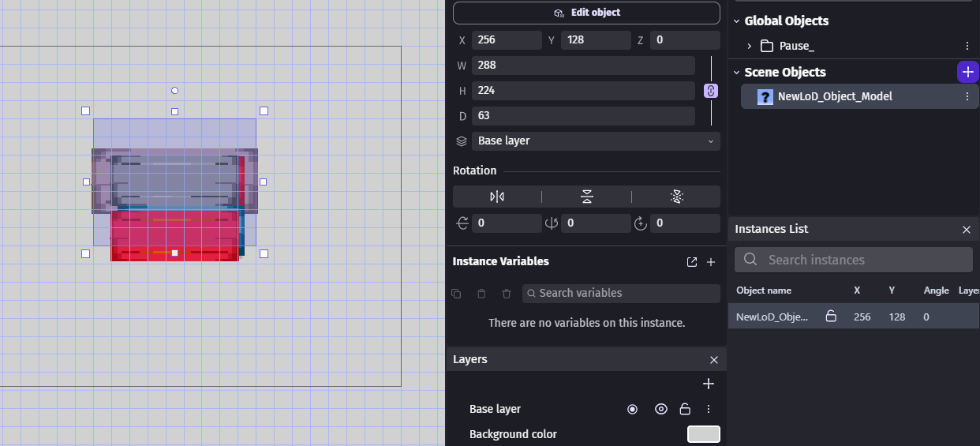980x446 pixels.
Task: Click the rotation handle above the selected object
Action: coord(174,91)
